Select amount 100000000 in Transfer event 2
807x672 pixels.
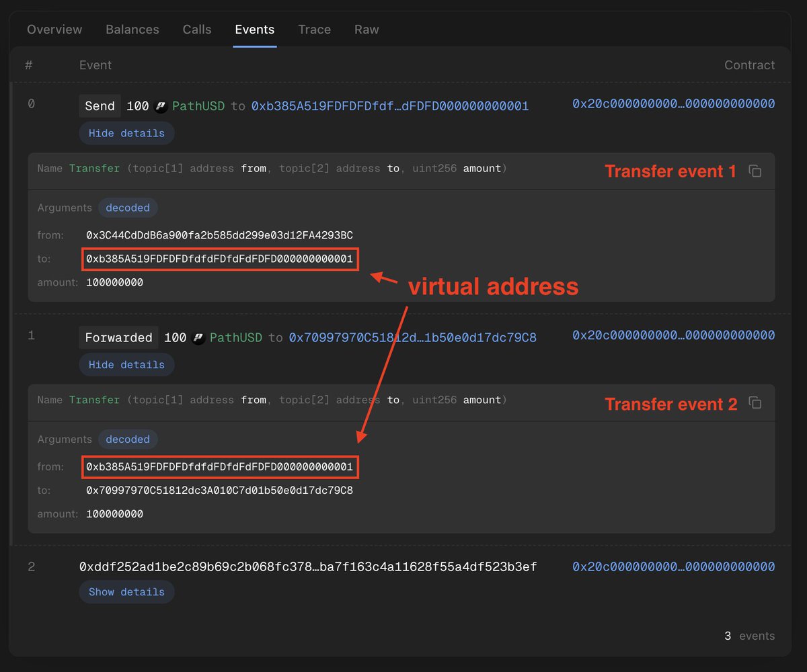tap(114, 514)
